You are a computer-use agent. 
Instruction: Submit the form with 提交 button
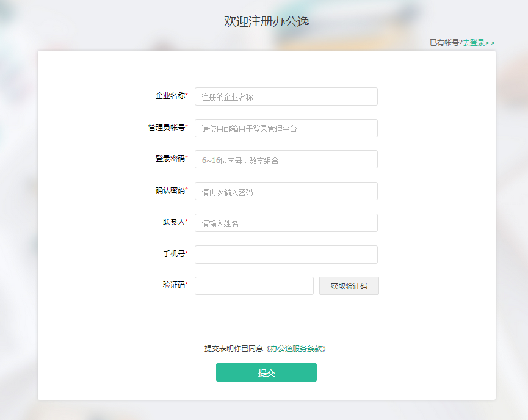(266, 372)
